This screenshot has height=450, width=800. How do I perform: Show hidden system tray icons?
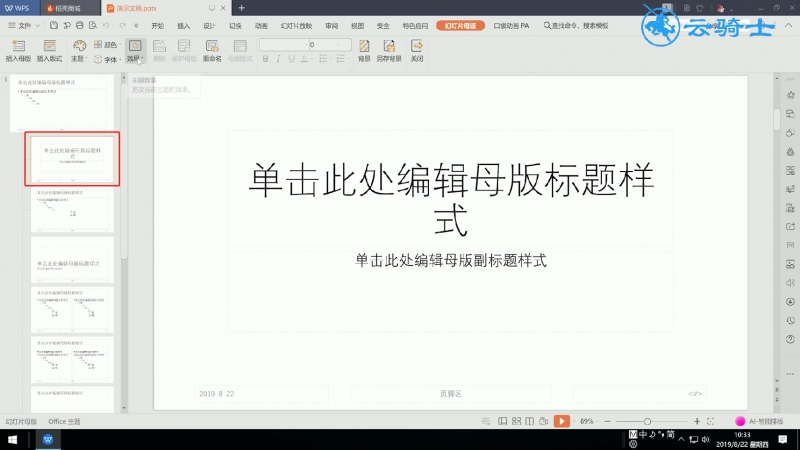(x=681, y=439)
